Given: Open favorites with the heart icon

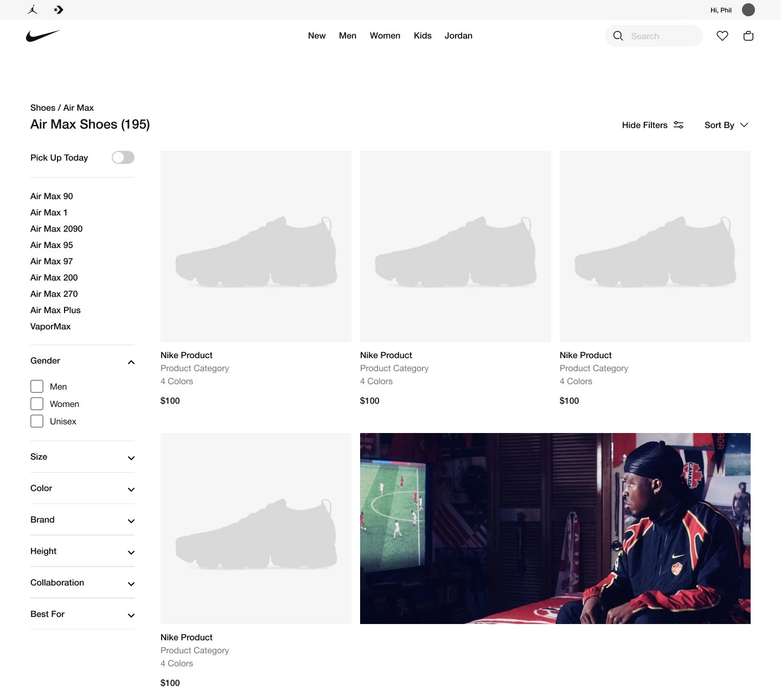Looking at the screenshot, I should tap(722, 36).
